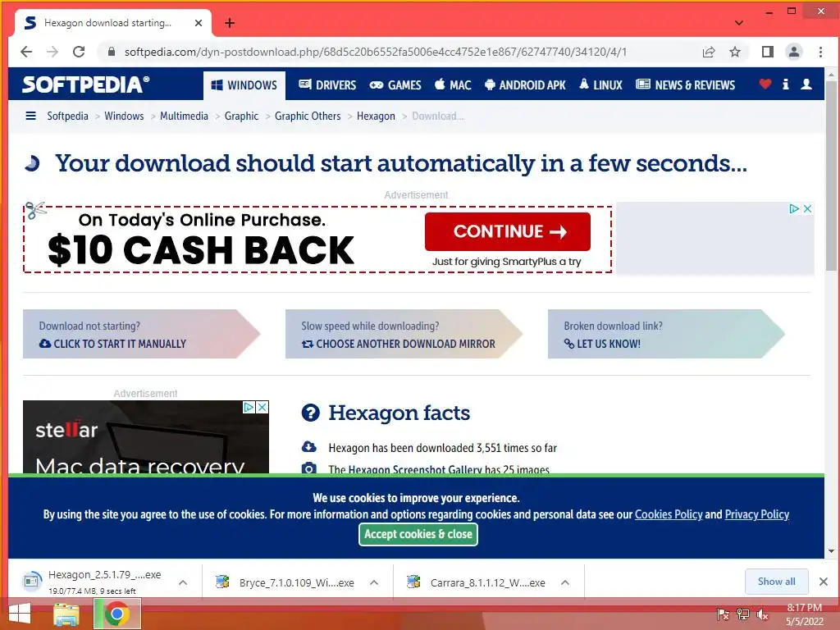This screenshot has height=630, width=840.
Task: Open the Cookies Policy link
Action: [x=669, y=514]
